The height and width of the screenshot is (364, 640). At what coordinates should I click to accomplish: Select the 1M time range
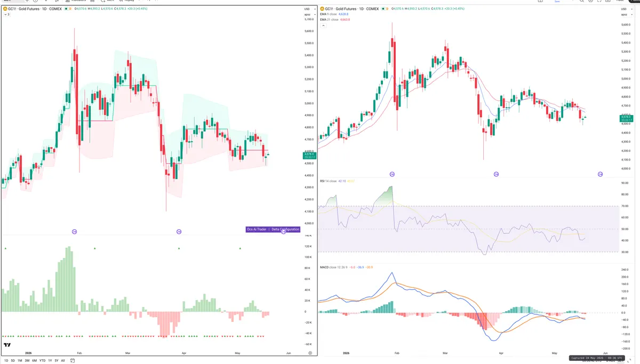[x=20, y=361]
